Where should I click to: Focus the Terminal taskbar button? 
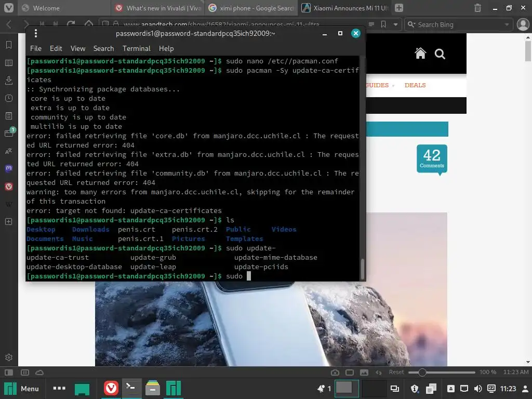point(130,388)
